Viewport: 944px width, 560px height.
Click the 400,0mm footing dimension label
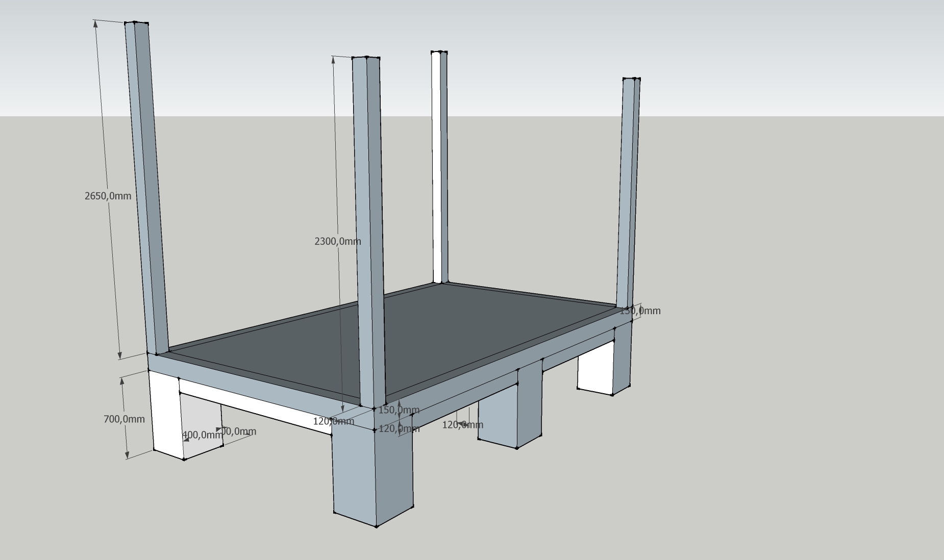point(202,435)
